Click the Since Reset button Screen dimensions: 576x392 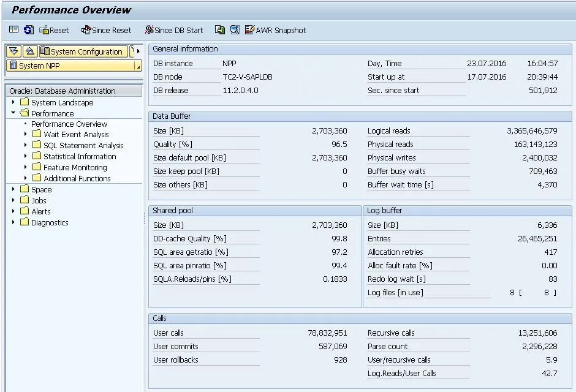tap(106, 30)
